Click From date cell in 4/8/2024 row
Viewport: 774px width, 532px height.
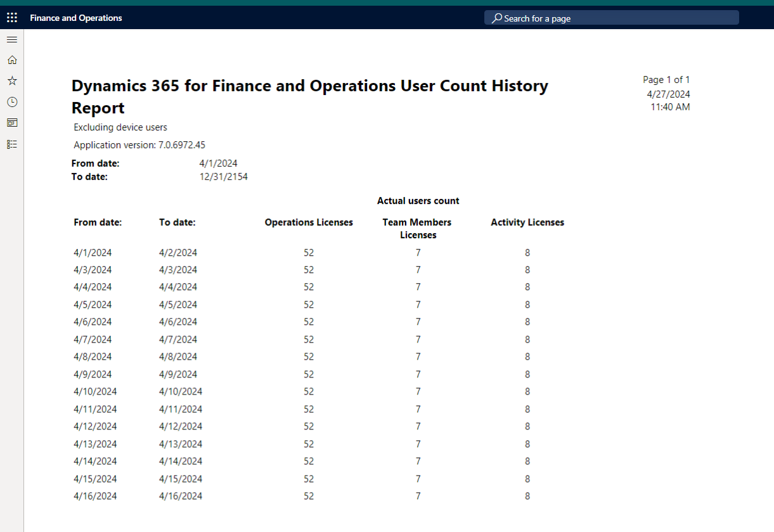93,357
